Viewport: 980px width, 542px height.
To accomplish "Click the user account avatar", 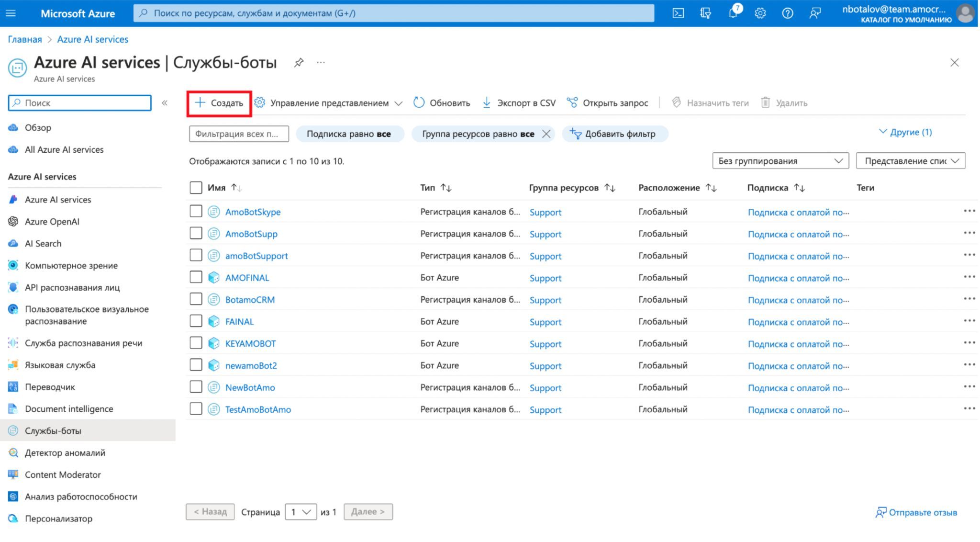I will coord(965,13).
